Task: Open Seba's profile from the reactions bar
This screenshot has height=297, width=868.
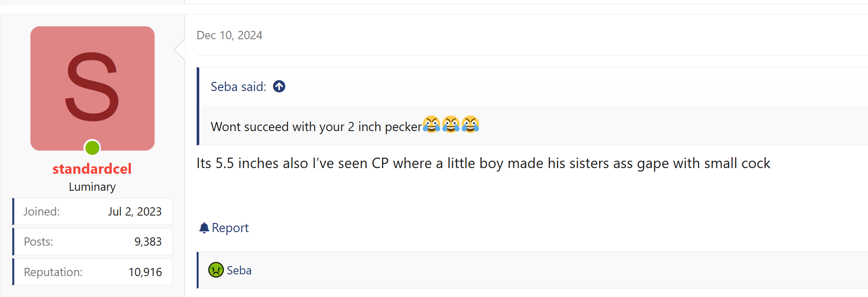Action: pos(239,270)
